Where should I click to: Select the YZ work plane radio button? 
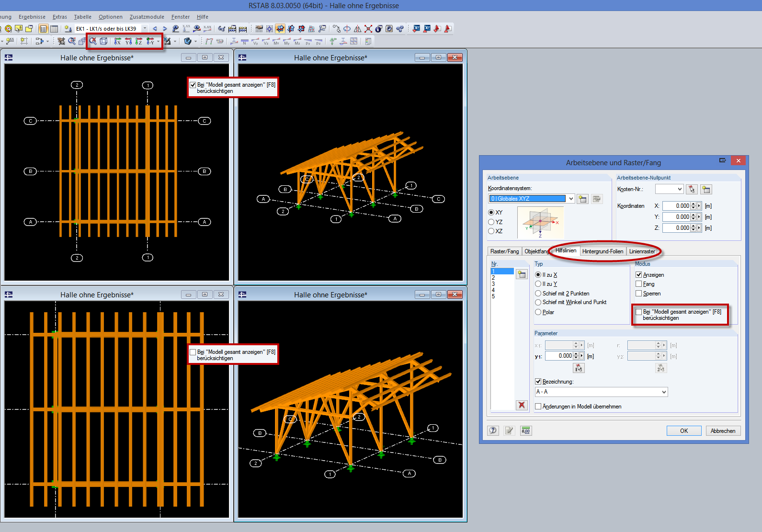[491, 222]
